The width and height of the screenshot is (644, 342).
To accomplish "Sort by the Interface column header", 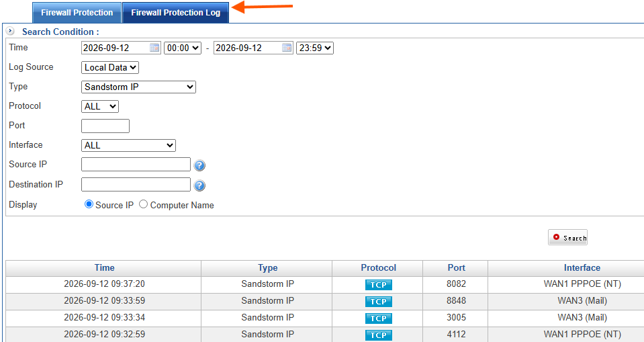I will (582, 268).
